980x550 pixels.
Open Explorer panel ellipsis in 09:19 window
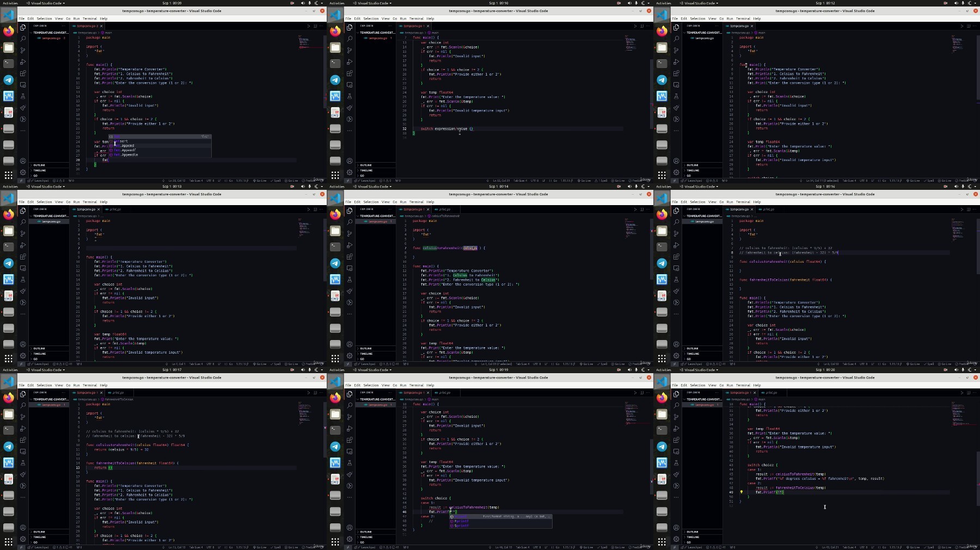click(x=391, y=393)
